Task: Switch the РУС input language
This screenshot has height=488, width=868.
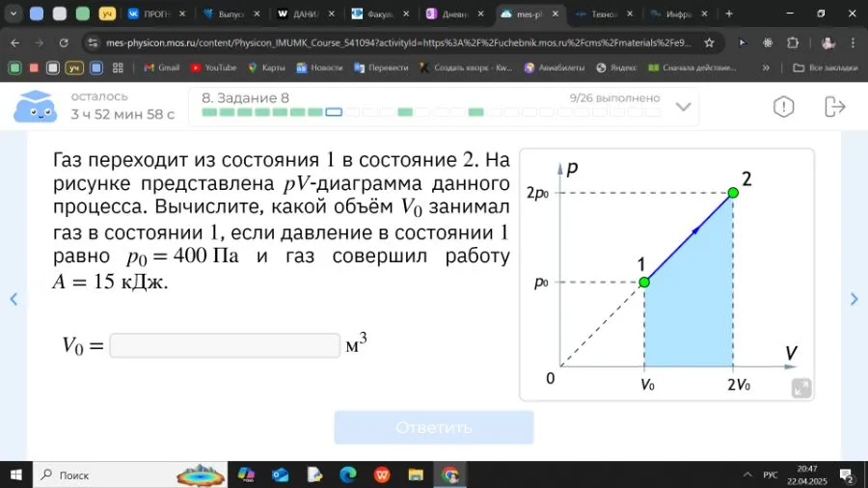Action: [x=770, y=474]
